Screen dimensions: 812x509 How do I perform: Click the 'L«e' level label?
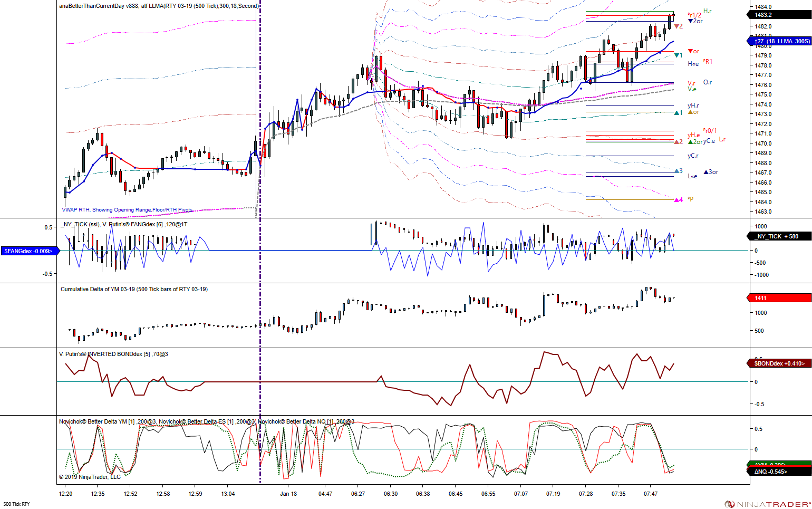[x=692, y=176]
